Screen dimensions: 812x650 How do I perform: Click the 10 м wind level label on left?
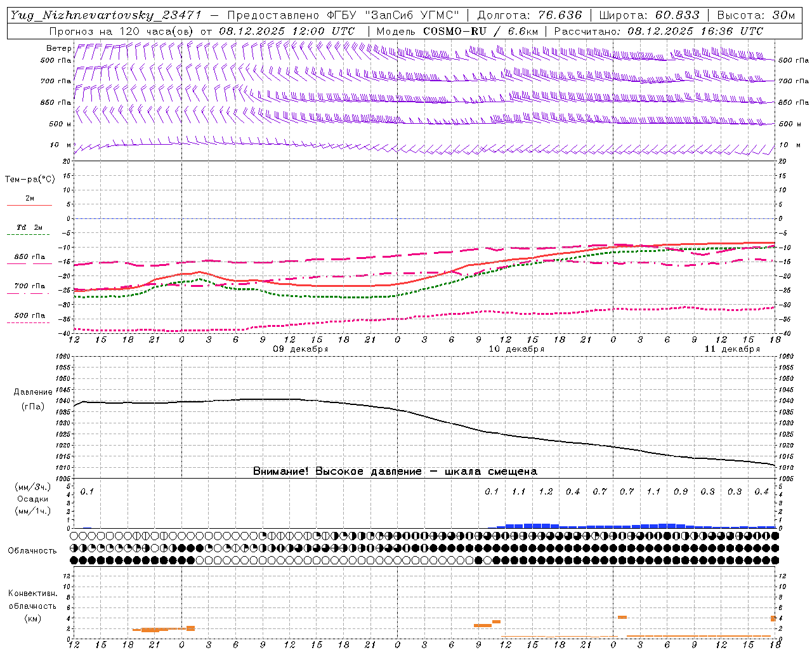[61, 145]
